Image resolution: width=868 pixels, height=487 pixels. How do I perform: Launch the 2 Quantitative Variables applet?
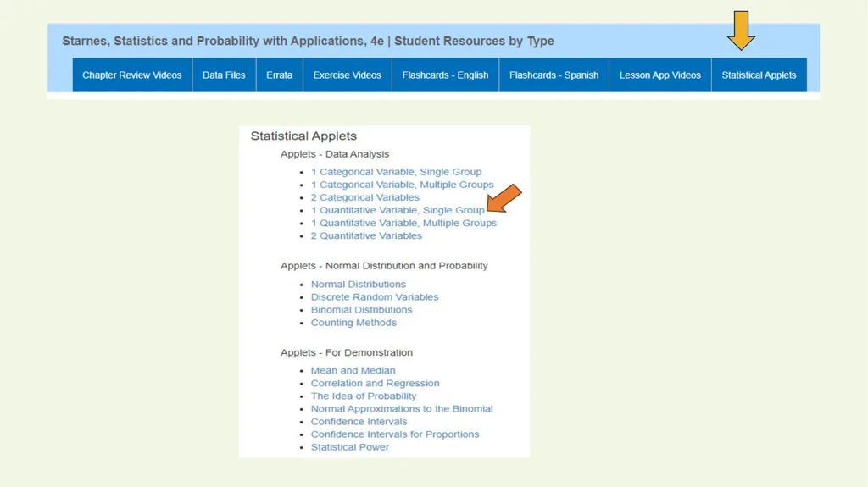[x=366, y=235]
